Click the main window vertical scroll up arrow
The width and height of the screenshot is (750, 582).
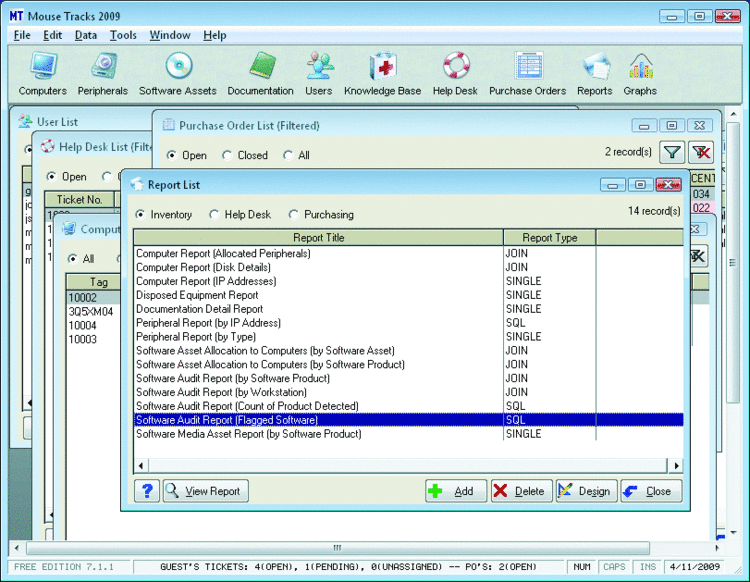pyautogui.click(x=733, y=115)
